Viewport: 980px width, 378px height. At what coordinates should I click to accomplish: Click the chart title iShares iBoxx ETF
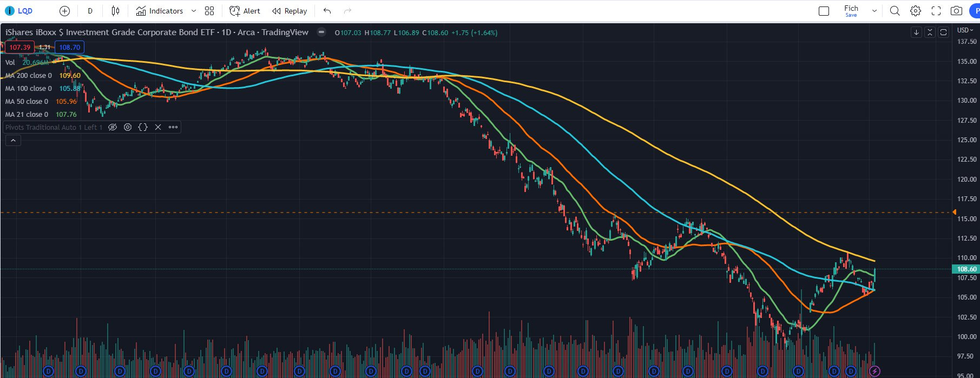point(157,32)
